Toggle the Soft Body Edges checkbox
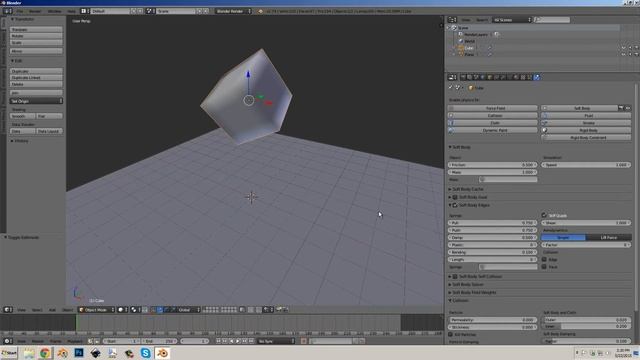 click(x=455, y=205)
